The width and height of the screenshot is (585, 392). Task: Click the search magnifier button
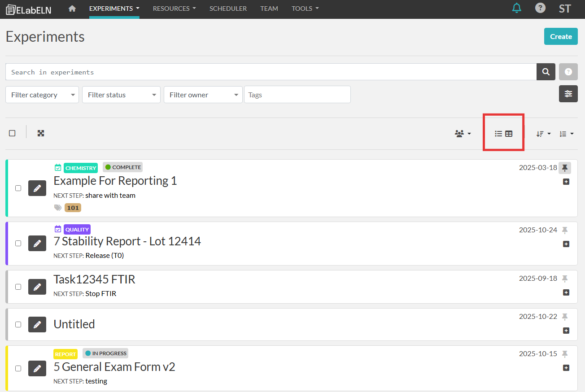pos(546,72)
